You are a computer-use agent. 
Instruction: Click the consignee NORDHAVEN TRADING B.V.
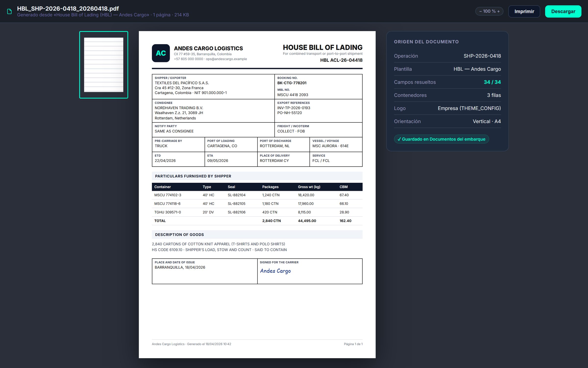click(179, 108)
